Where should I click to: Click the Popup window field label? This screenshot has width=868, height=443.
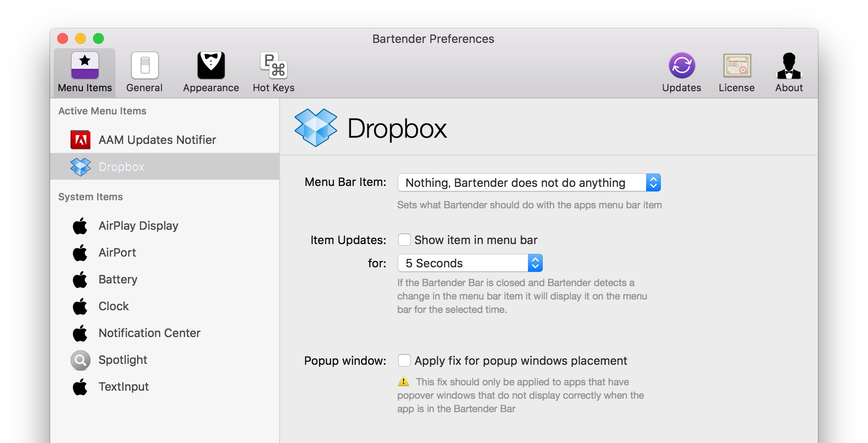tap(345, 361)
